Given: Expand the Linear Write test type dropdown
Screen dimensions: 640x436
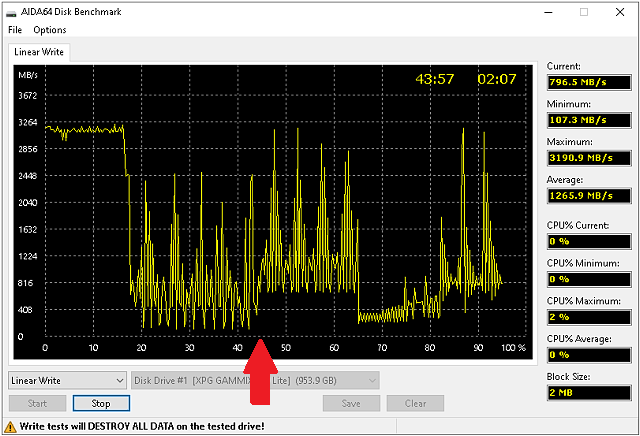Looking at the screenshot, I should click(x=67, y=380).
